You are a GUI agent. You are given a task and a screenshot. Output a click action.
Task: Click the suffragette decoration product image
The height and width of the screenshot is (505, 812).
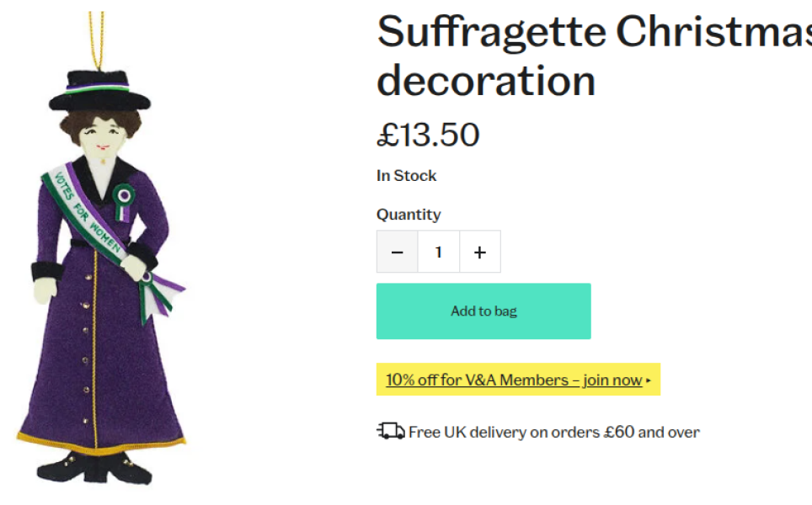(101, 252)
